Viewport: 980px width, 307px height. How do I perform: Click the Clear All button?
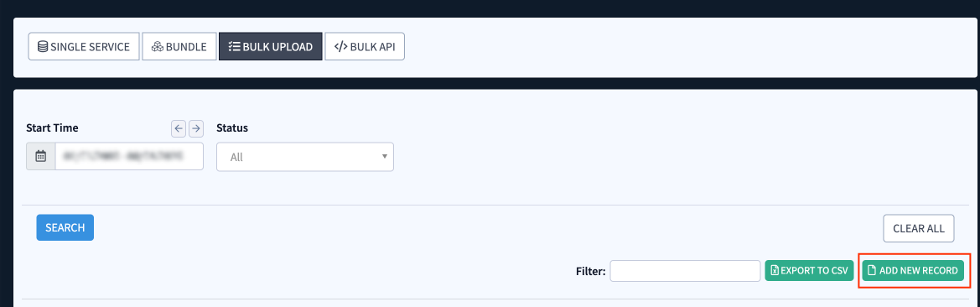click(x=919, y=228)
